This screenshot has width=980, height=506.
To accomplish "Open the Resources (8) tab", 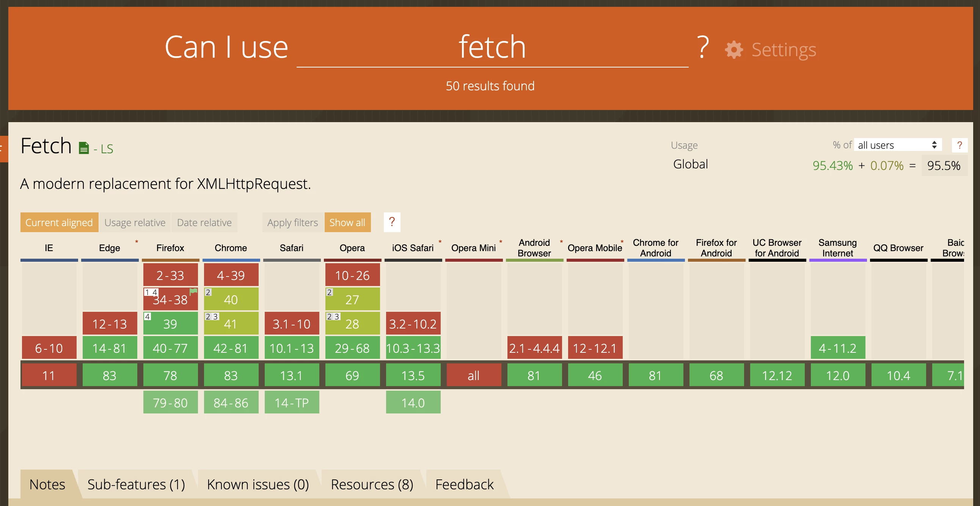I will pos(372,484).
